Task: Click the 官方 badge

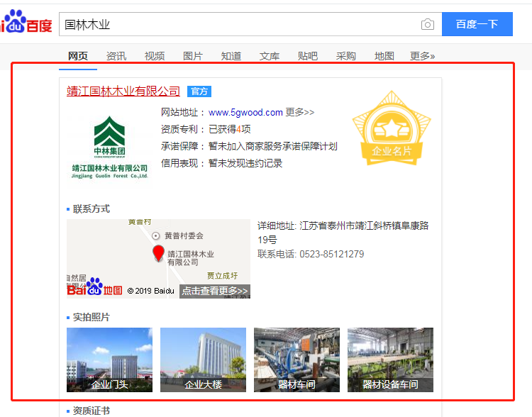Action: 199,91
